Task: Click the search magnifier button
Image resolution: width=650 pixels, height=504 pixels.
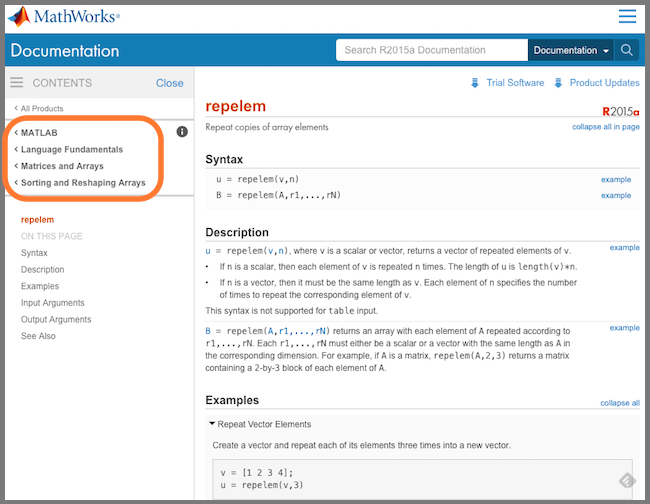Action: (627, 50)
